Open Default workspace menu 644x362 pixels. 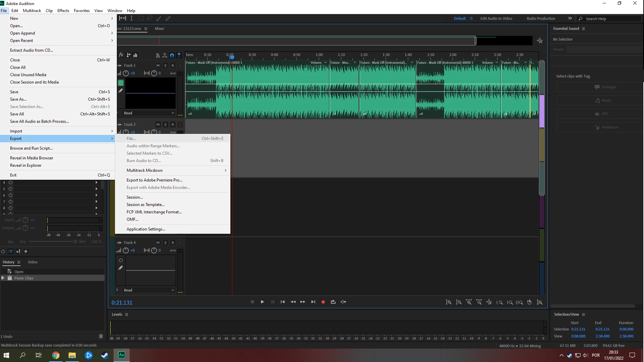(471, 18)
